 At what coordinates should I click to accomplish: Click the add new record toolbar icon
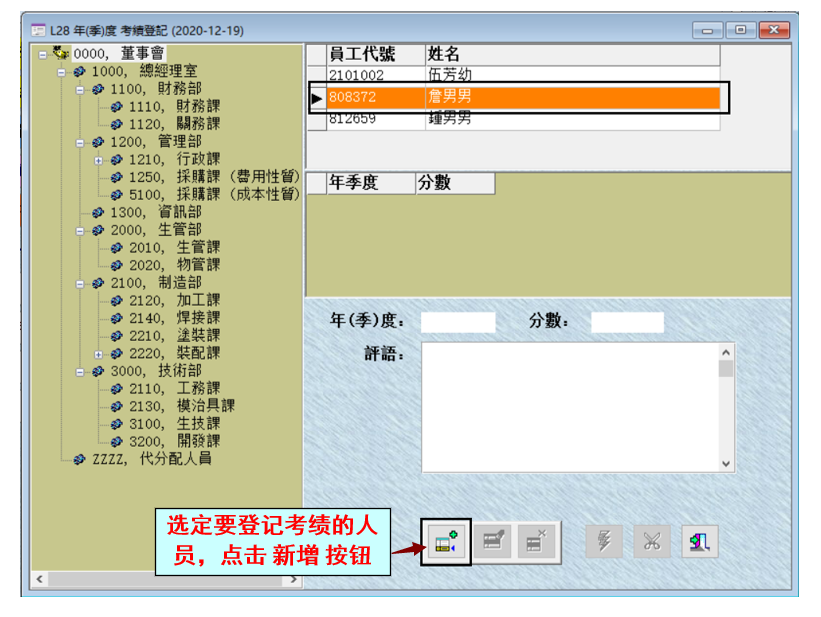[445, 542]
